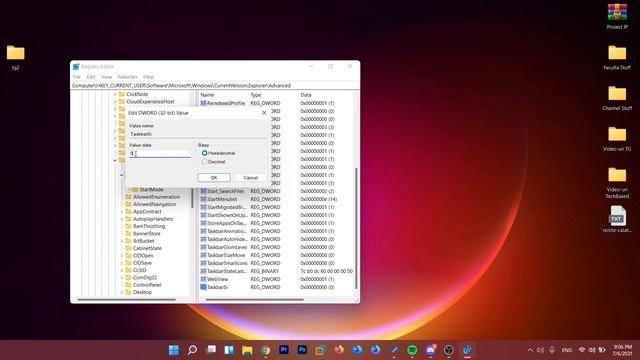640x360 pixels.
Task: Click the values pane horizontal scrollbar
Action: click(x=254, y=300)
